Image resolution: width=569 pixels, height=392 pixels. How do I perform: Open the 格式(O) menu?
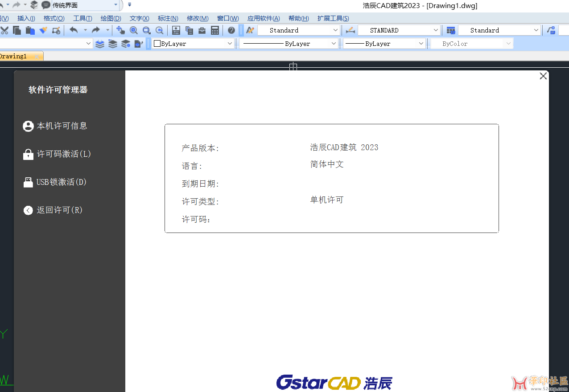(54, 18)
